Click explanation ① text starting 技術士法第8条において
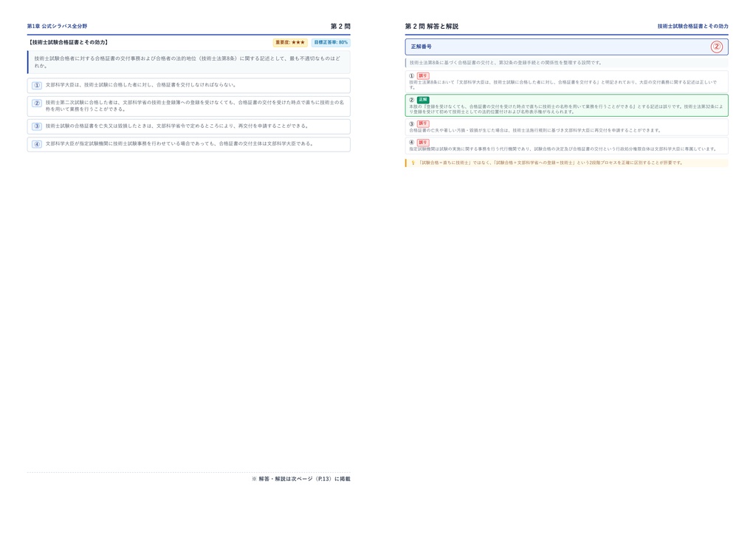756x535 pixels. click(563, 84)
